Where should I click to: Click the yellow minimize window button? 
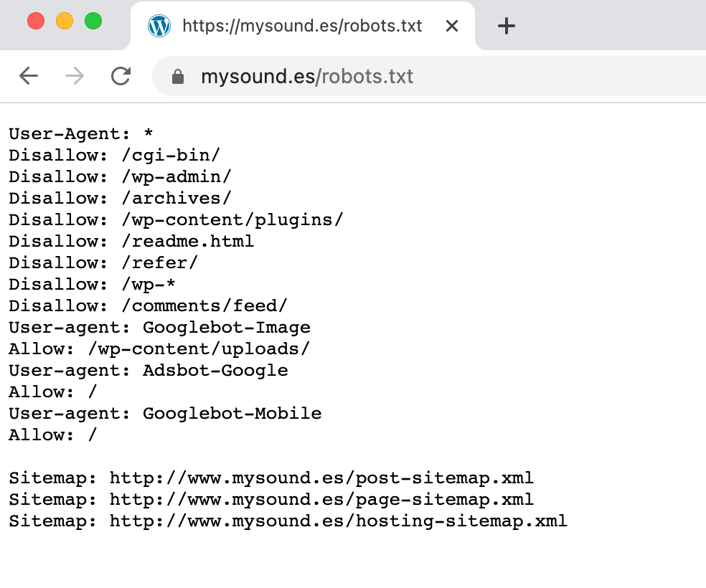[x=65, y=21]
